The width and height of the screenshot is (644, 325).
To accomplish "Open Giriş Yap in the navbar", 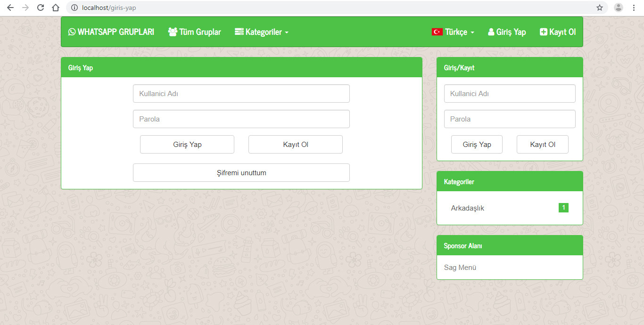I will pos(507,32).
